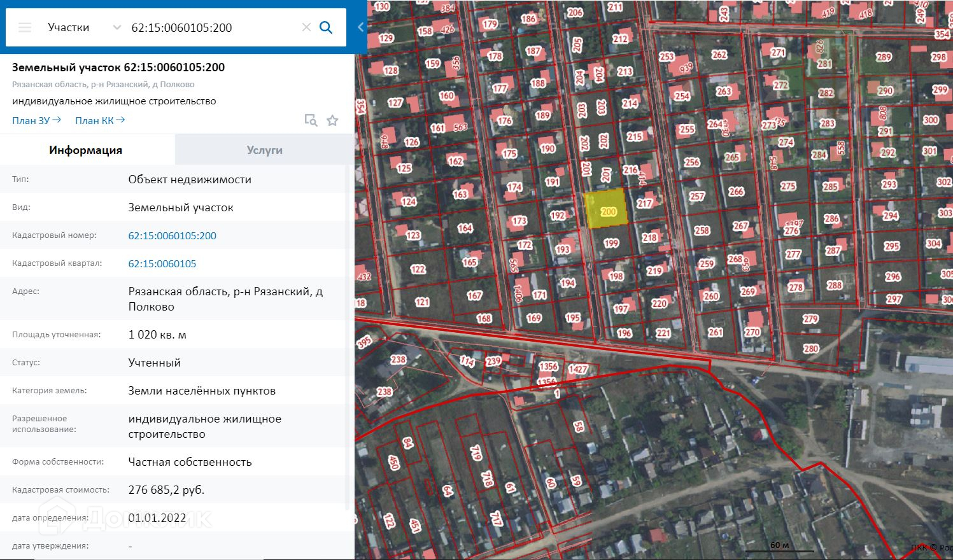This screenshot has height=560, width=953.
Task: Click the area value 1 020 кв. м
Action: point(157,335)
